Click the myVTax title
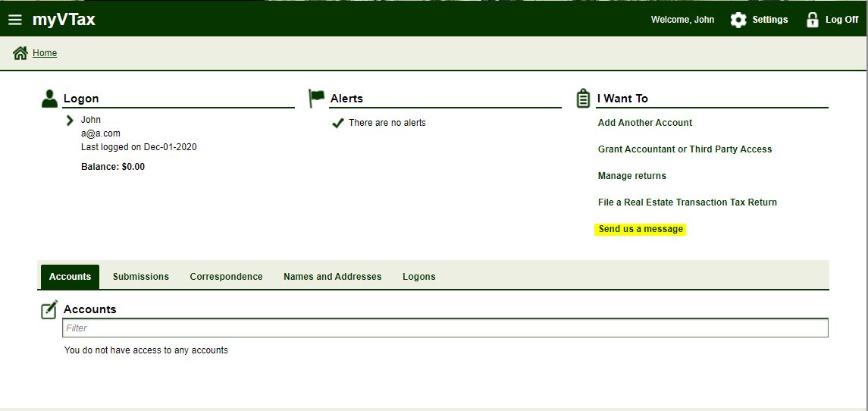This screenshot has width=868, height=411. [64, 20]
